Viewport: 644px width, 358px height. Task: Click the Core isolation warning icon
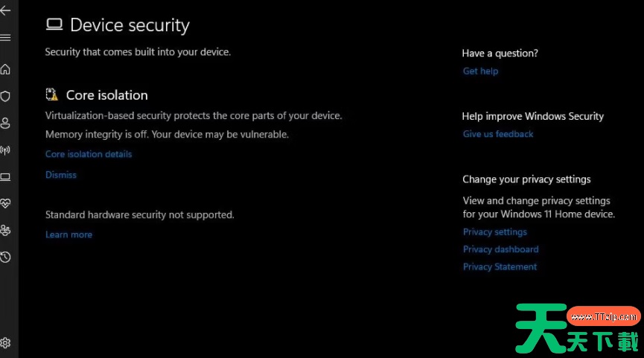[52, 95]
